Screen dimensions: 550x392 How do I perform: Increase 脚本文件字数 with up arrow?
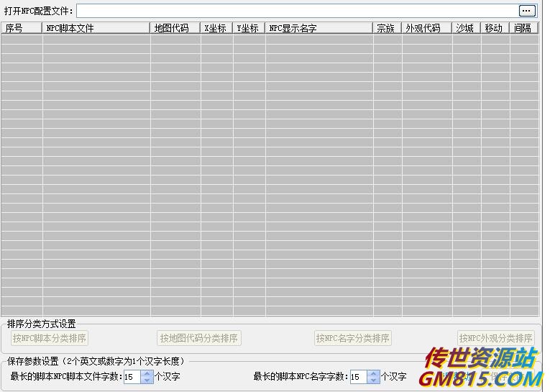(147, 373)
